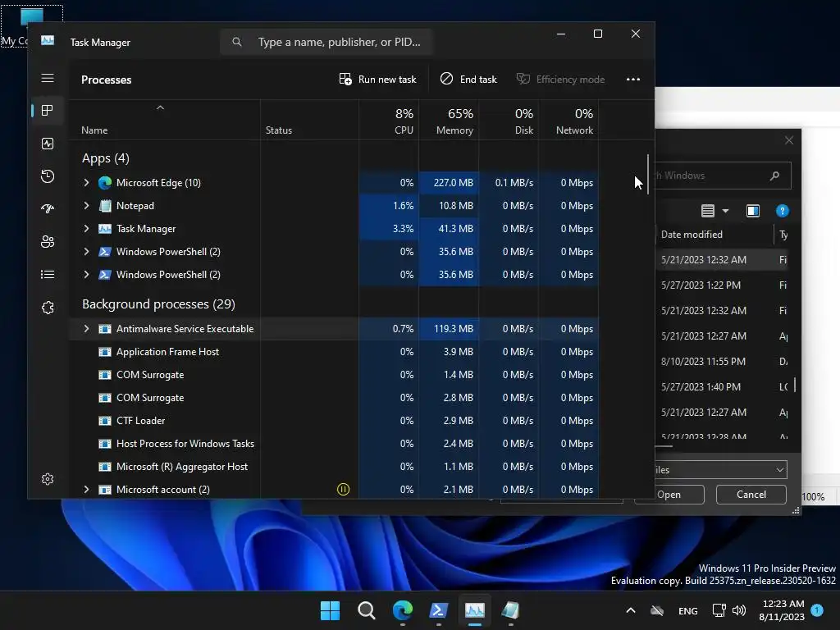This screenshot has height=630, width=840.
Task: Open the Performance page sidebar icon
Action: [48, 144]
